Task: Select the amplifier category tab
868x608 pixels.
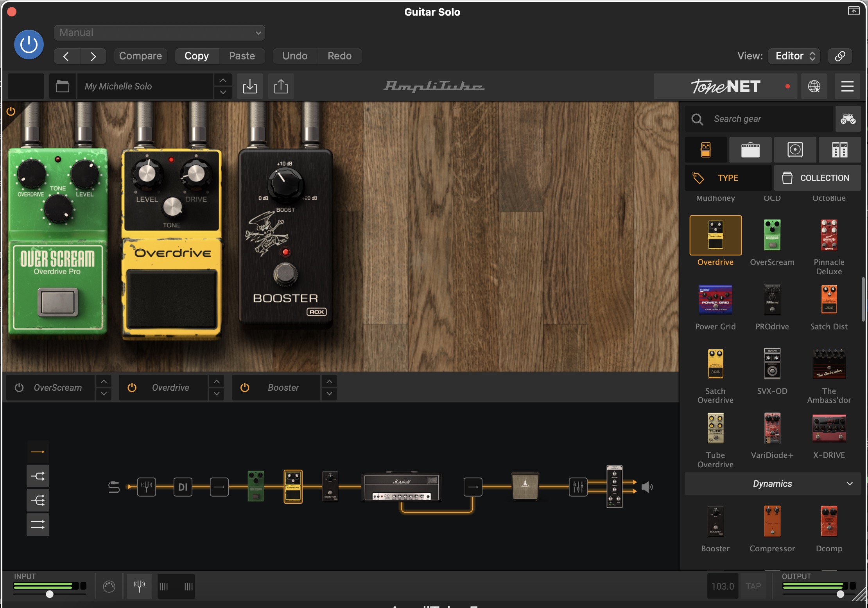Action: point(750,150)
